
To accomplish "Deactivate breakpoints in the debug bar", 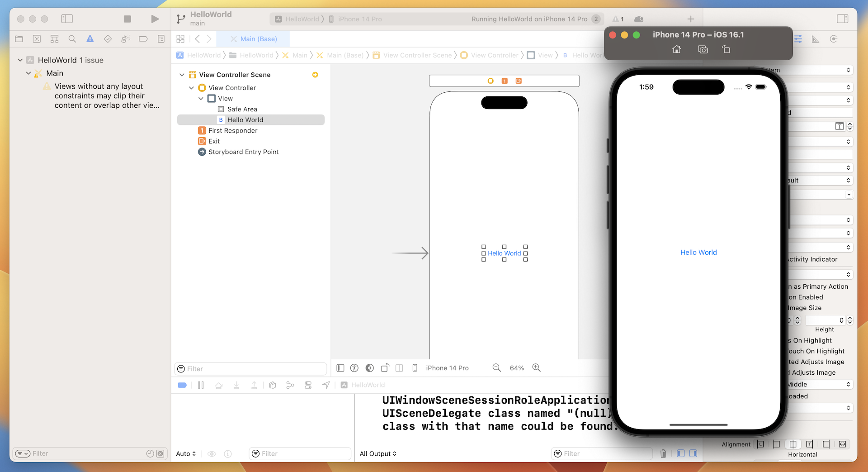I will pyautogui.click(x=182, y=385).
